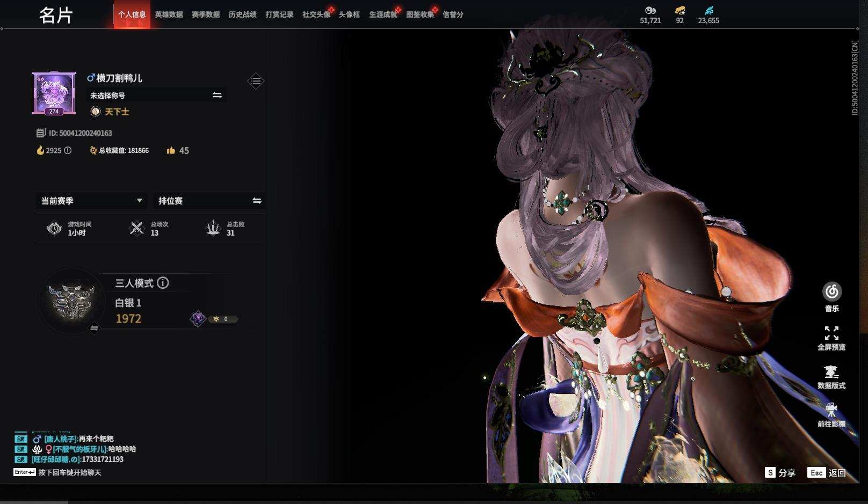Click the 返回 back button
The width and height of the screenshot is (868, 504).
tap(827, 472)
